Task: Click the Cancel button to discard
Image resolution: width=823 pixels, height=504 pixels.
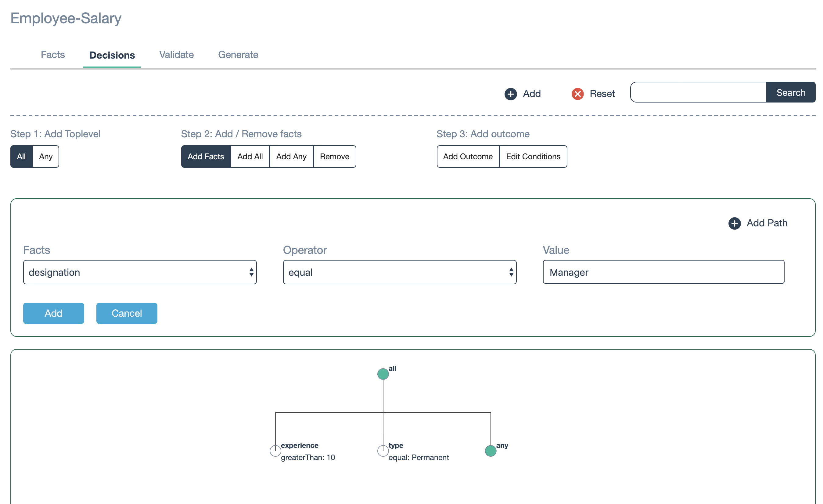Action: click(x=127, y=313)
